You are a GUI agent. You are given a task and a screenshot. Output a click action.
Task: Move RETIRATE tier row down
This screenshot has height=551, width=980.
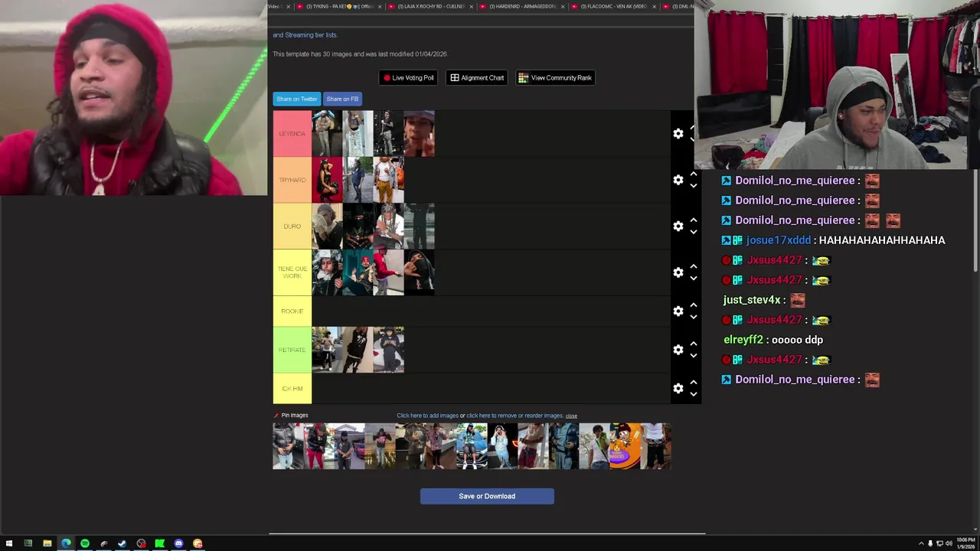(x=694, y=356)
